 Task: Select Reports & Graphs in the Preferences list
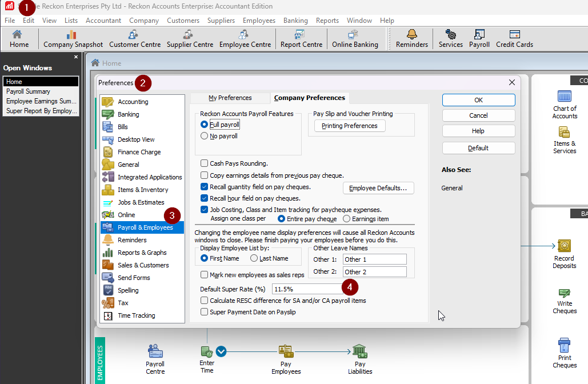(x=142, y=253)
